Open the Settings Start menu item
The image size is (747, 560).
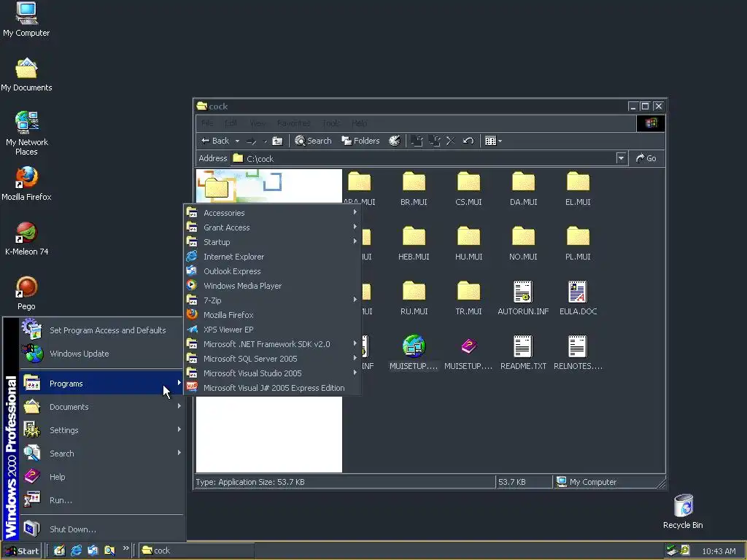pos(101,430)
